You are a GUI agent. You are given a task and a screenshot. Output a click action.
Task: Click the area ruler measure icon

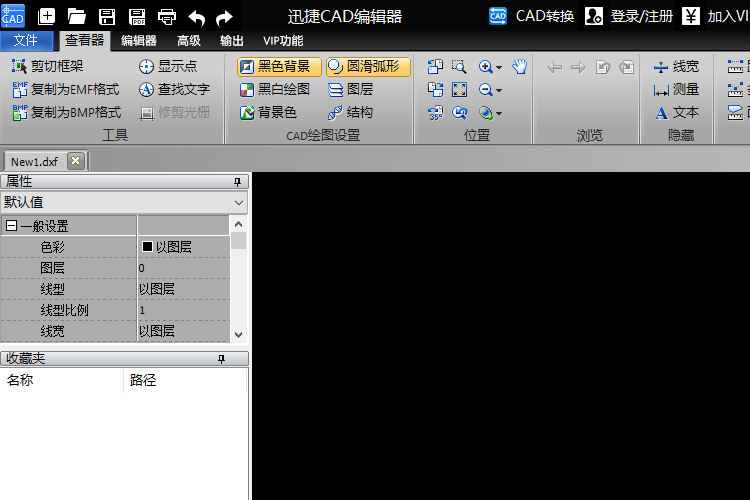coord(735,112)
